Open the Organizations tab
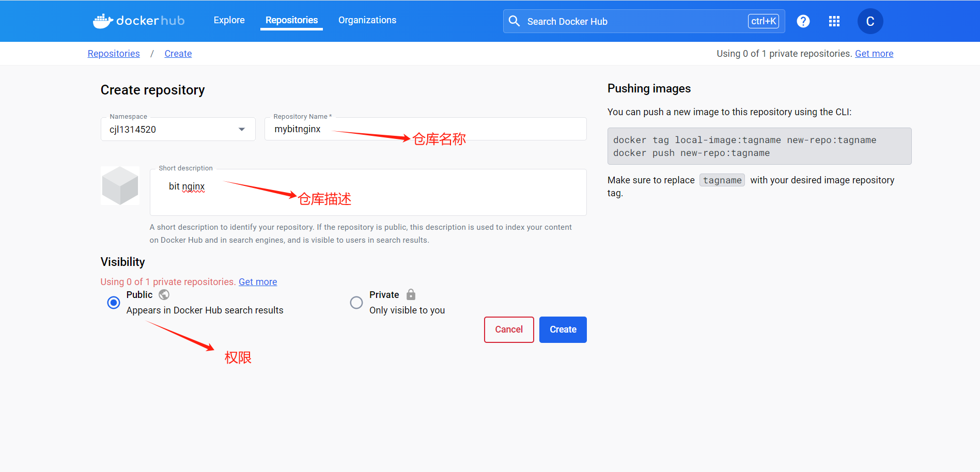This screenshot has height=472, width=980. tap(367, 20)
